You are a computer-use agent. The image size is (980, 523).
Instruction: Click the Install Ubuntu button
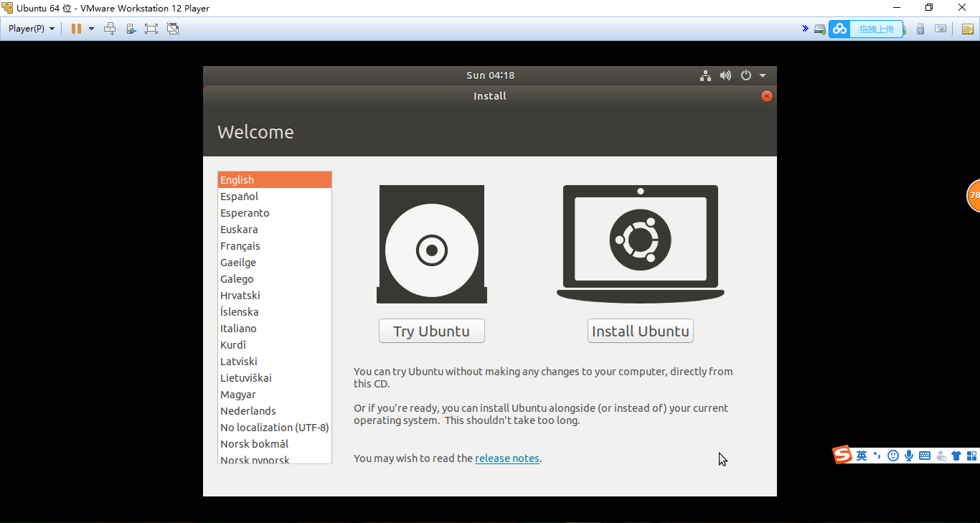(x=641, y=331)
